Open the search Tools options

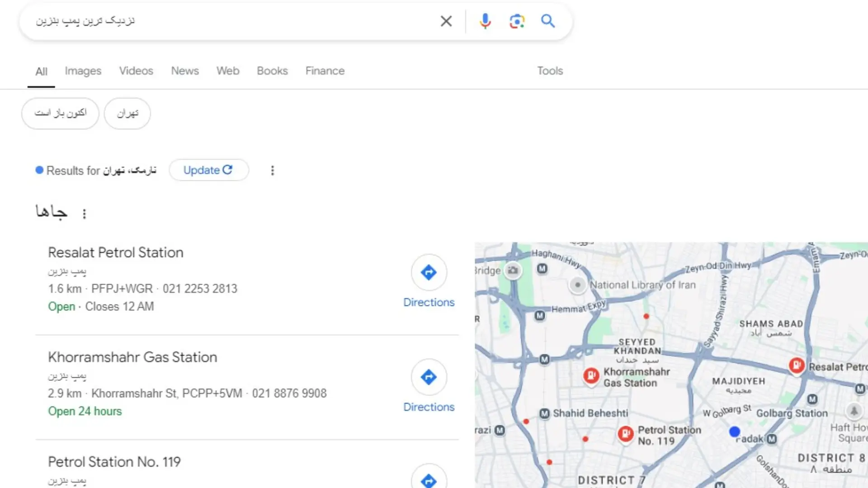click(x=550, y=71)
